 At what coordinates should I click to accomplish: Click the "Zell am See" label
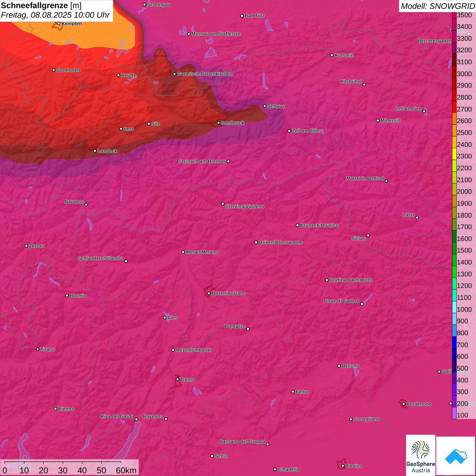pyautogui.click(x=408, y=108)
